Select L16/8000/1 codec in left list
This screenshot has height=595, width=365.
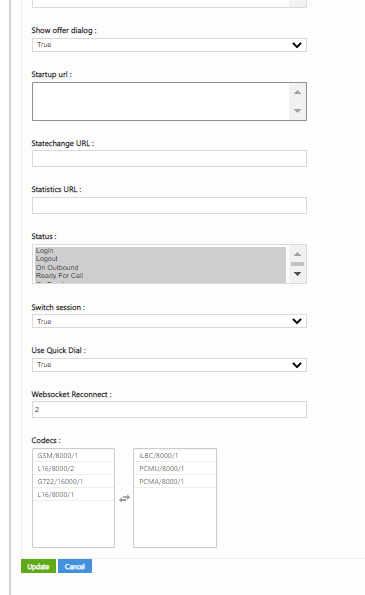[73, 494]
